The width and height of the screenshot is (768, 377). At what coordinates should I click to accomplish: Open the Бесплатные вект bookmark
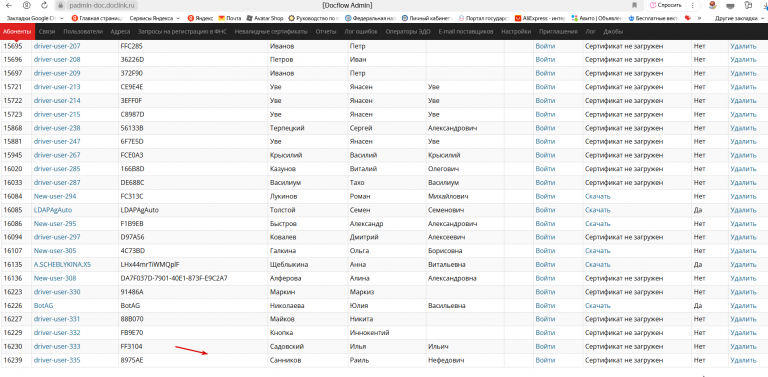click(x=653, y=18)
